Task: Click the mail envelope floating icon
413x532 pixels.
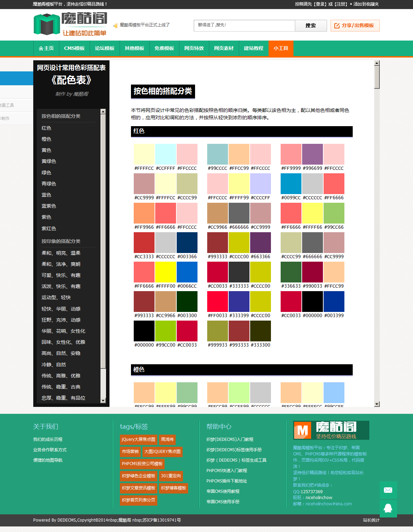Action: tap(388, 490)
